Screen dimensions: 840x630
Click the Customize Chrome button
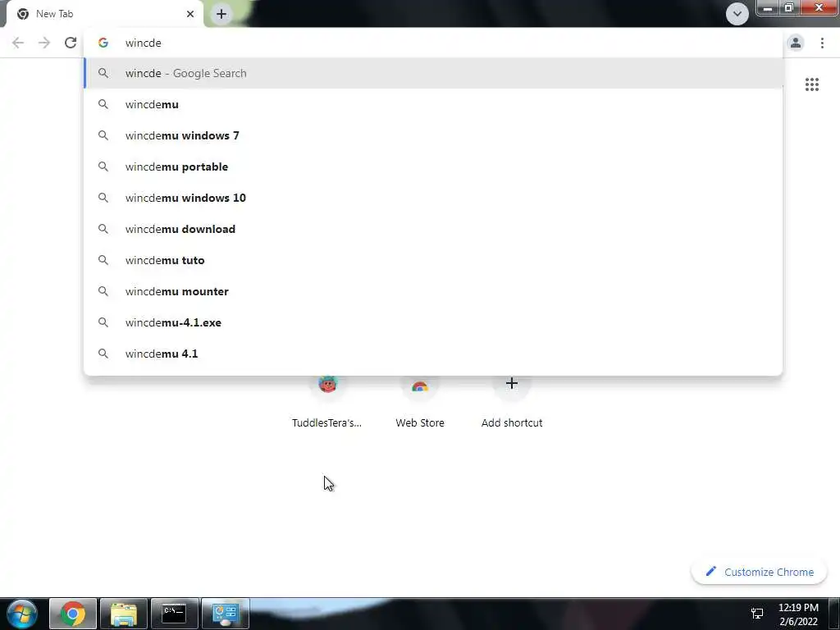click(x=759, y=572)
